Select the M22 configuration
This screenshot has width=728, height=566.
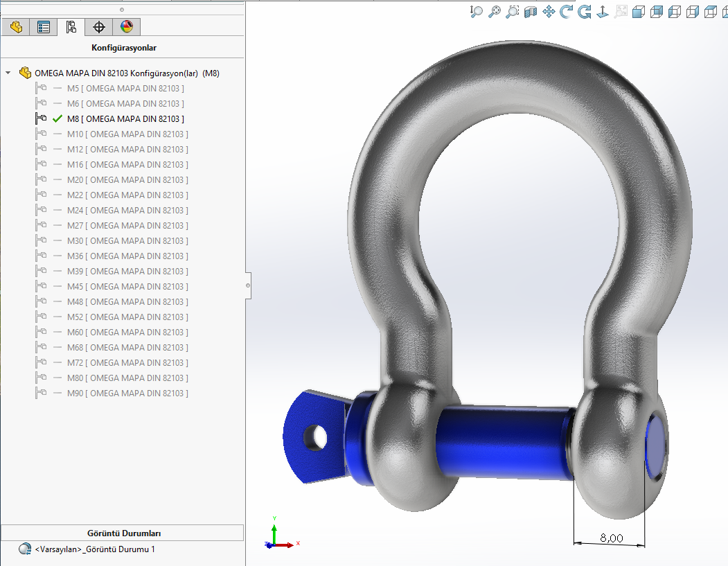tap(127, 195)
